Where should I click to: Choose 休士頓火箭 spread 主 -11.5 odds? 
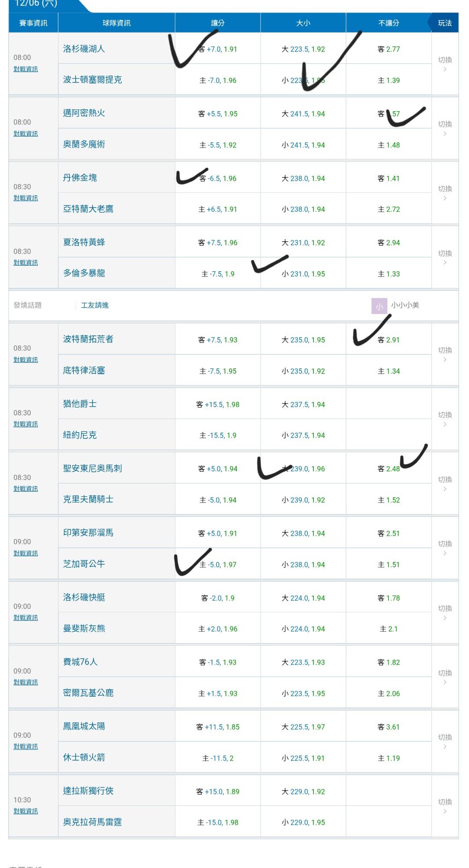(x=218, y=758)
